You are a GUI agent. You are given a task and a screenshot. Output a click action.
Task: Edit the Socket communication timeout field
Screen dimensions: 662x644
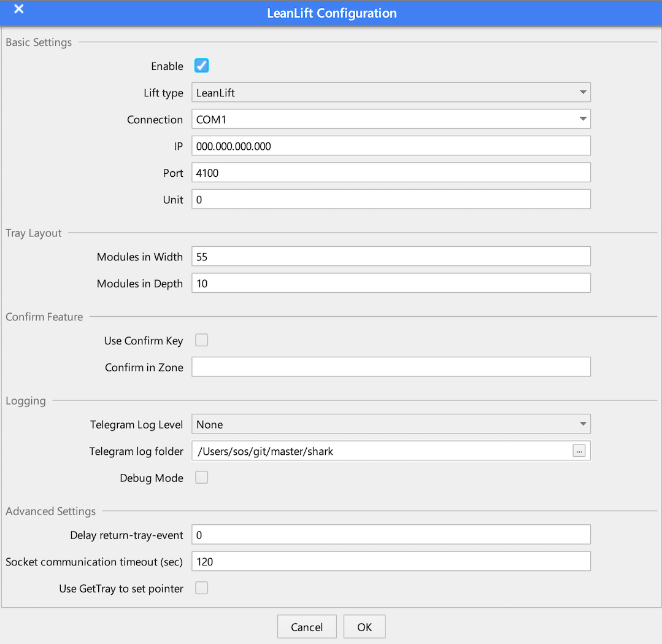tap(391, 561)
